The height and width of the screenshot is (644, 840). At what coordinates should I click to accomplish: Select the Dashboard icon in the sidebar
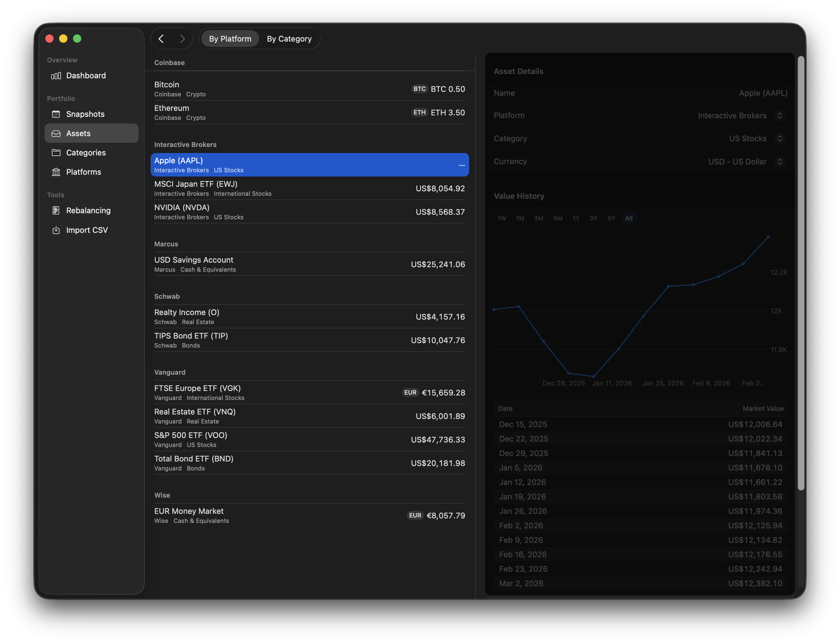(56, 76)
